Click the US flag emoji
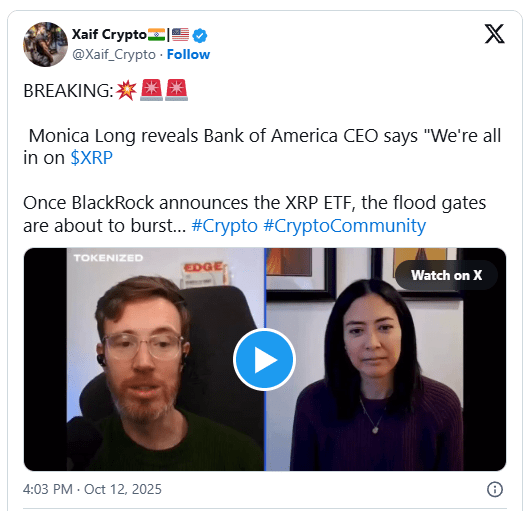Screen dimensions: 532x511 (x=180, y=35)
